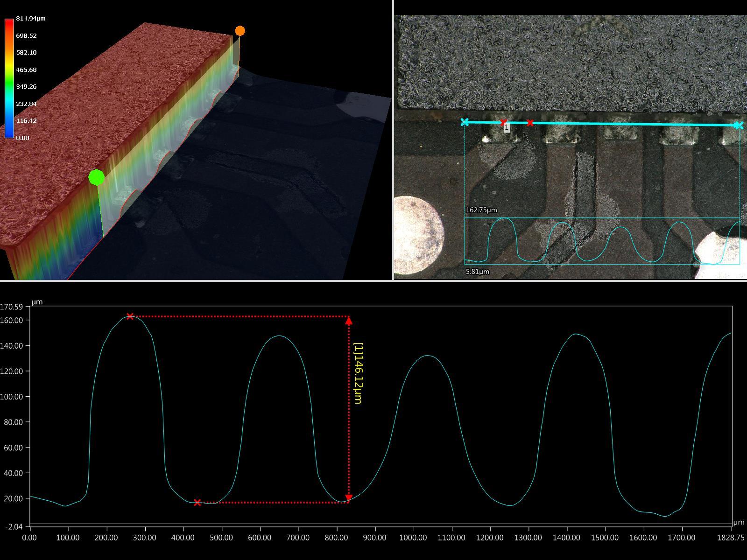The width and height of the screenshot is (747, 560).
Task: Click the 0.00 minimum scale value
Action: 22,138
